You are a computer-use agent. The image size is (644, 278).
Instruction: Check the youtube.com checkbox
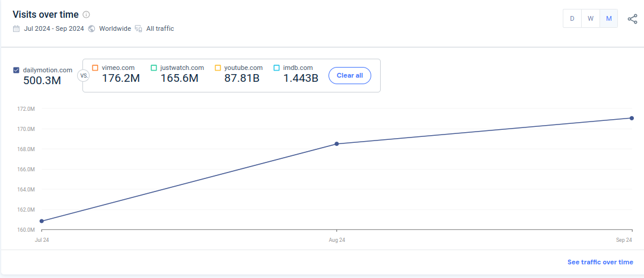[218, 68]
